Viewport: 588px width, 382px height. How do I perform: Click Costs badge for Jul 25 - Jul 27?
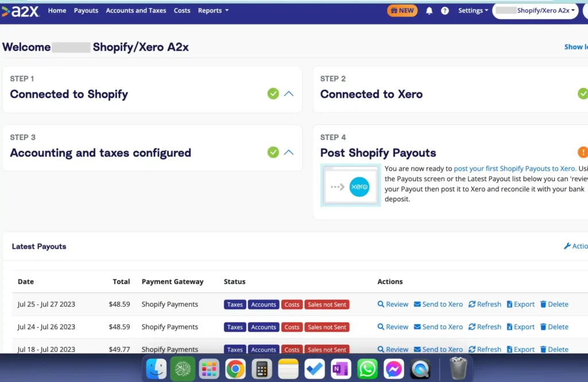tap(291, 305)
